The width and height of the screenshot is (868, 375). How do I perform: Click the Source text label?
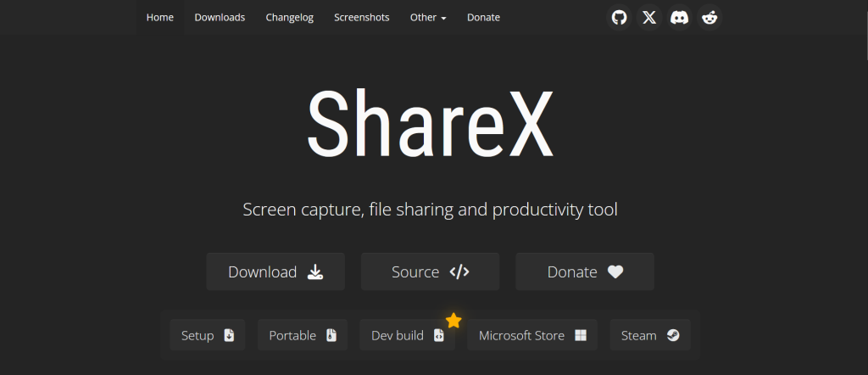[x=415, y=272]
